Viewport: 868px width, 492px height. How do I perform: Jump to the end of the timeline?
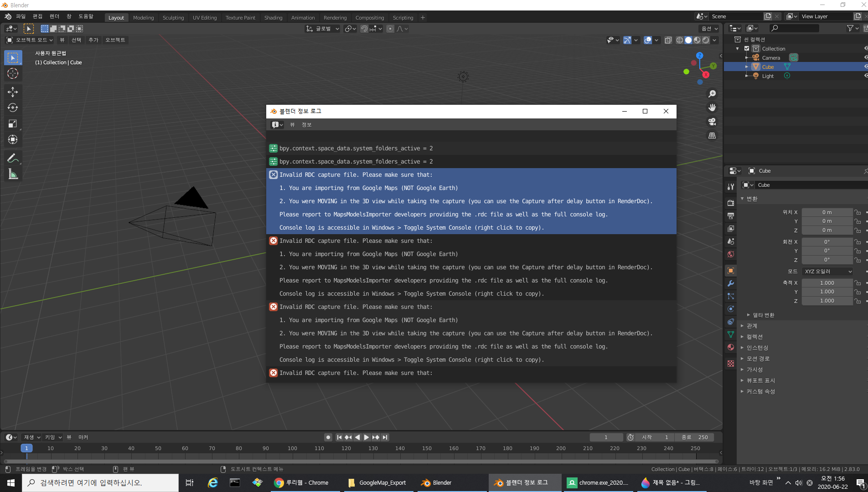click(x=385, y=437)
